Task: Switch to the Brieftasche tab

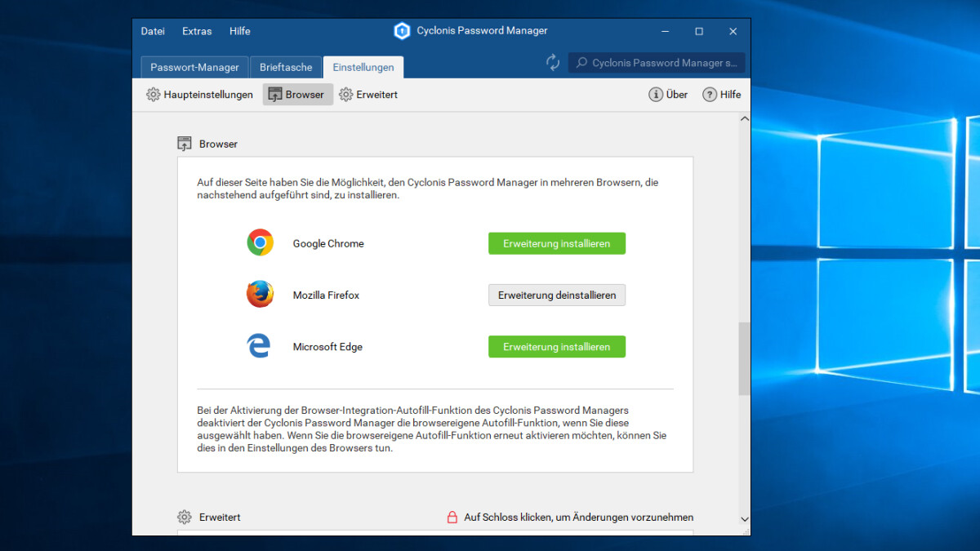Action: pyautogui.click(x=286, y=67)
